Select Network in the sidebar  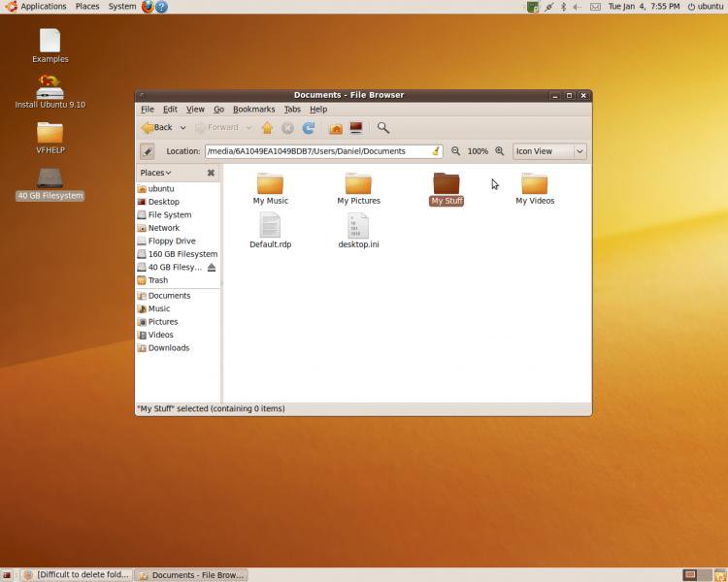point(179,228)
